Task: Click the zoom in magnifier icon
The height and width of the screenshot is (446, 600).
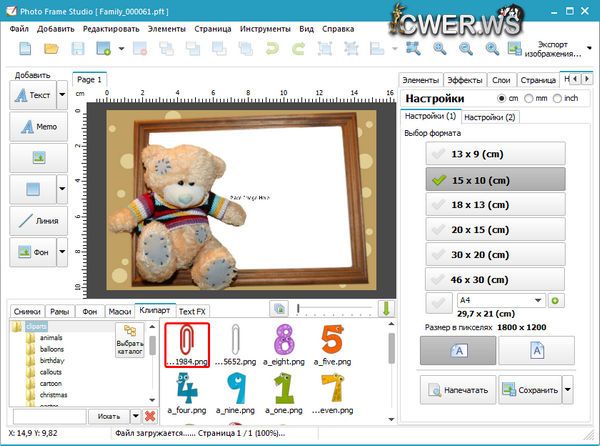Action: point(439,48)
